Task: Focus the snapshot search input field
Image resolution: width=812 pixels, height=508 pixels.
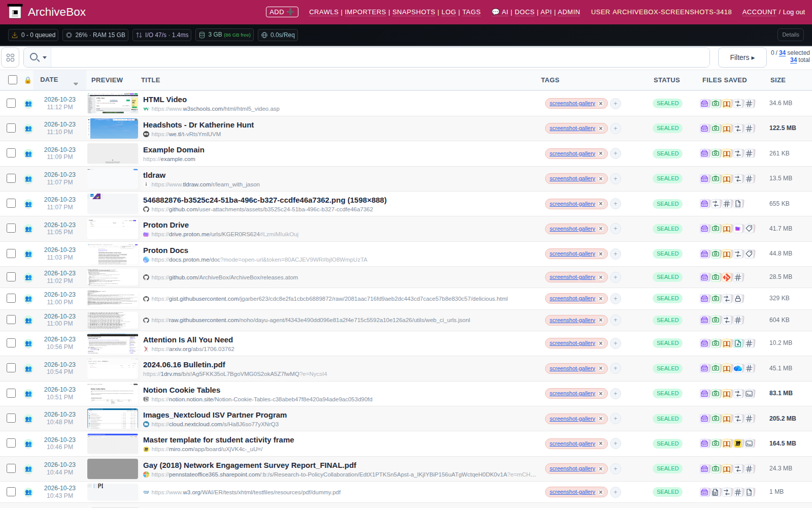Action: pyautogui.click(x=380, y=57)
